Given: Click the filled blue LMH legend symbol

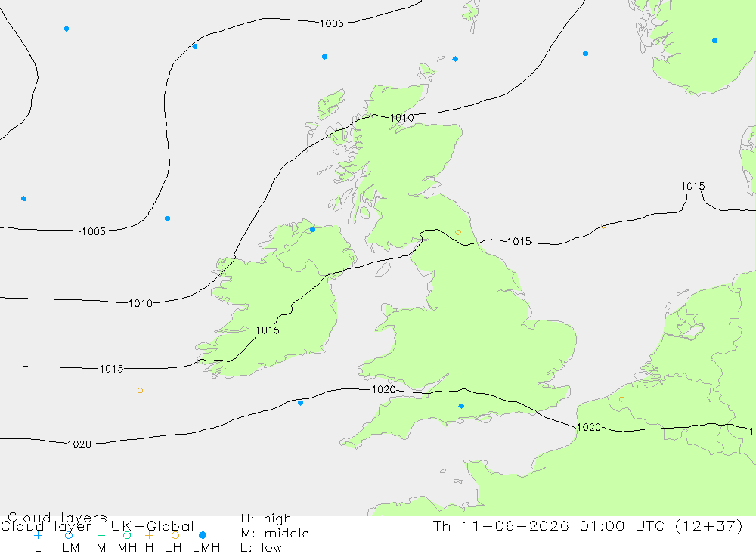Looking at the screenshot, I should click(203, 535).
